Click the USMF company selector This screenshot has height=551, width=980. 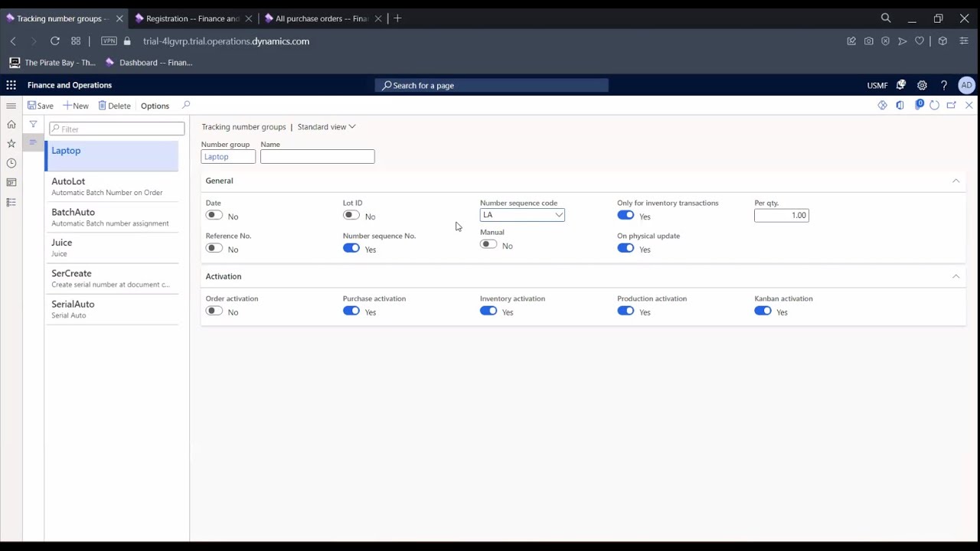(877, 85)
